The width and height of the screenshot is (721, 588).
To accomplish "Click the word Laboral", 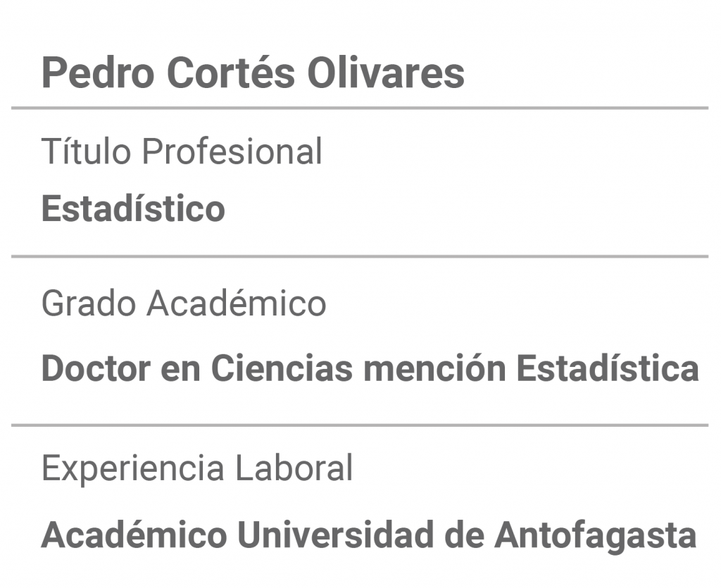I will tap(294, 468).
